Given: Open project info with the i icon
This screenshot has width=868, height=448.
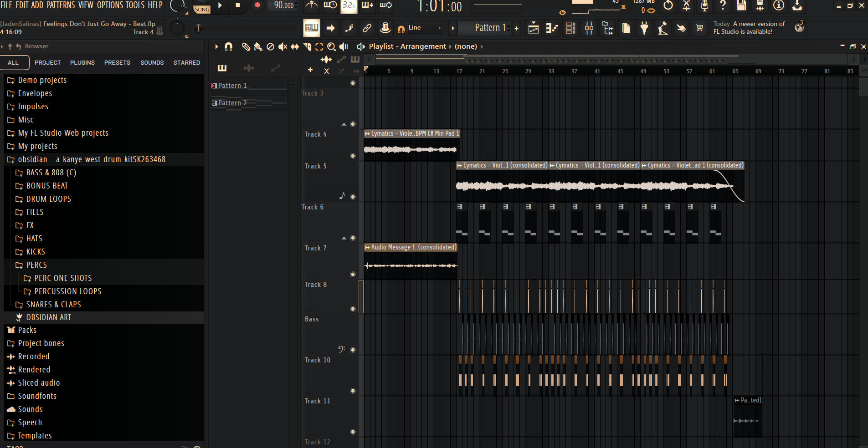Looking at the screenshot, I should 779,5.
